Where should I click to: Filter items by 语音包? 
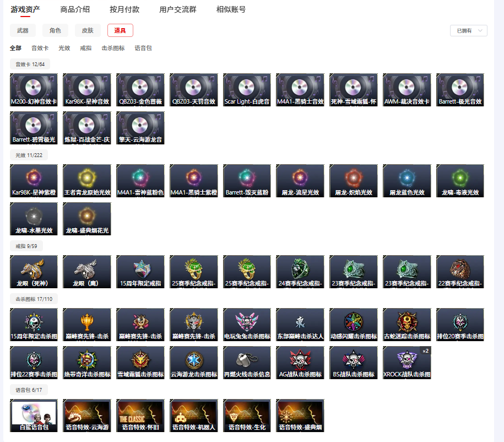pos(143,48)
